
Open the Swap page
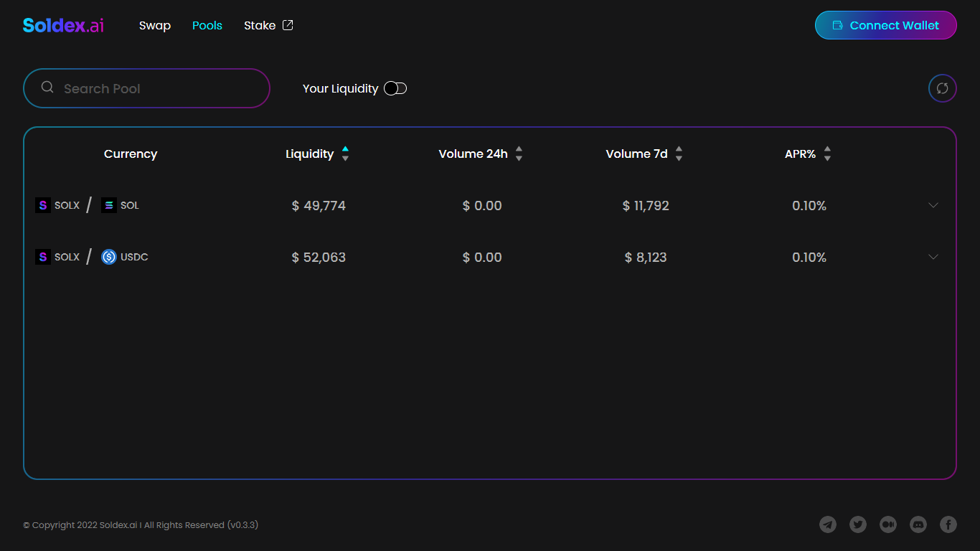point(155,25)
